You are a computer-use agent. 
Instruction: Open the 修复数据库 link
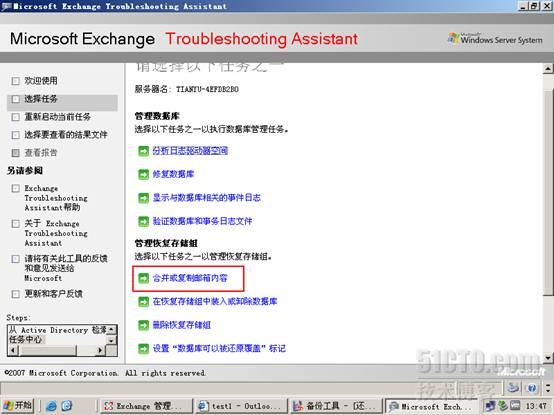[x=173, y=174]
